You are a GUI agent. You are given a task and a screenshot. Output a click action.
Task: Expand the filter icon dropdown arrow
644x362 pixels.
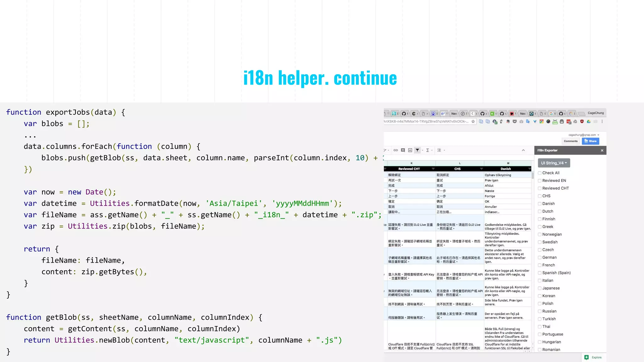point(422,151)
